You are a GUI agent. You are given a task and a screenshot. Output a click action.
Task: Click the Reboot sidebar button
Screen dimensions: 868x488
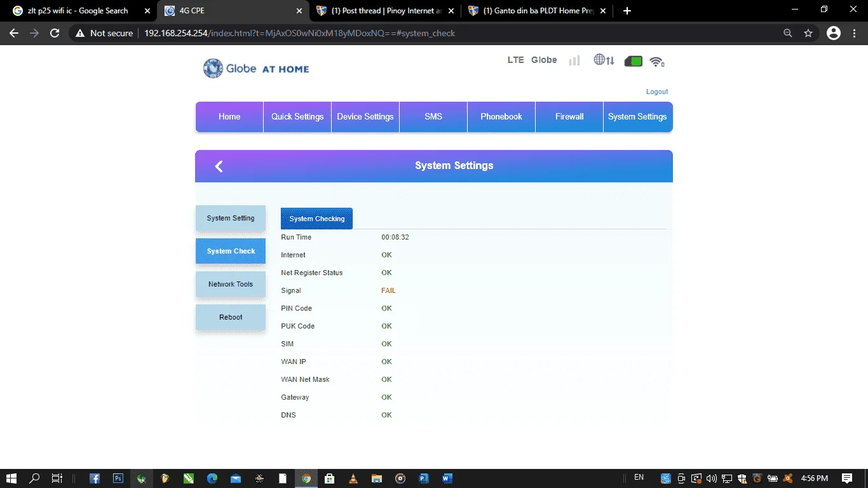tap(231, 317)
